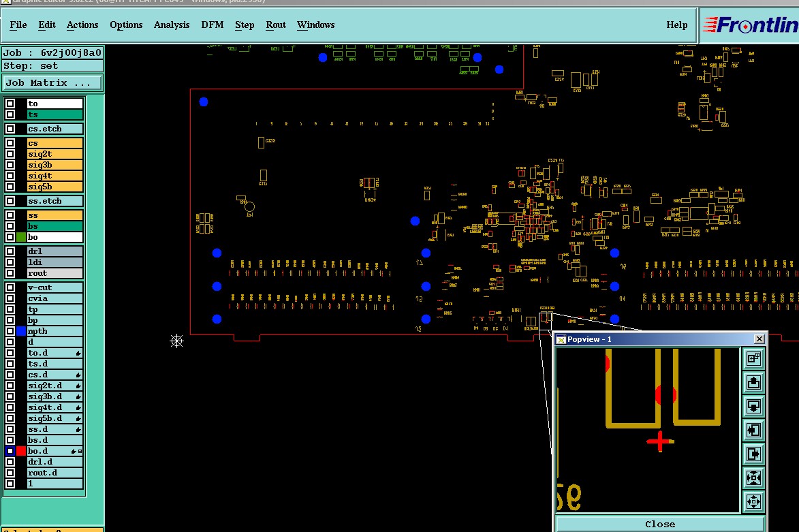Toggle the checkbox for layer 'drl'

tap(10, 251)
